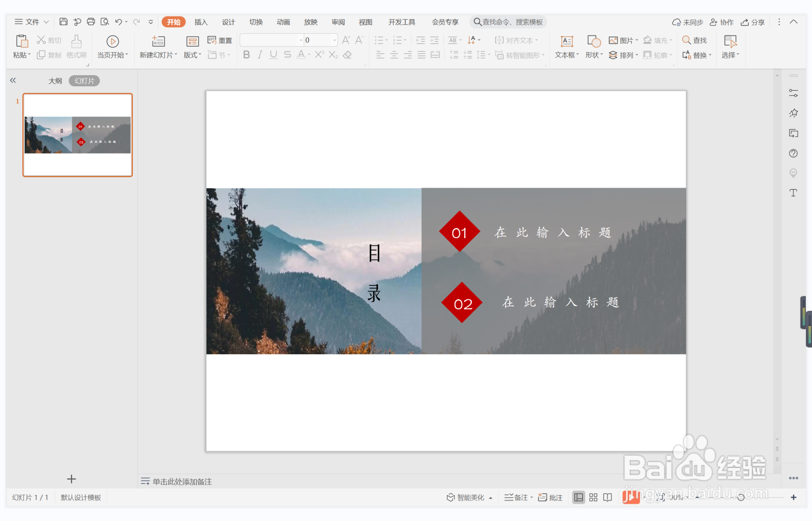Click the Increase Font Size icon
The width and height of the screenshot is (812, 521).
click(x=346, y=40)
